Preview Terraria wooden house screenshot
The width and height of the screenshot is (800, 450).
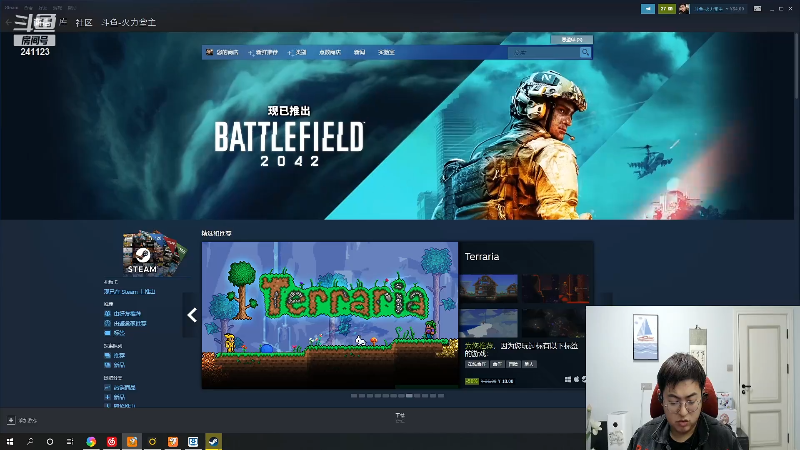click(x=488, y=288)
